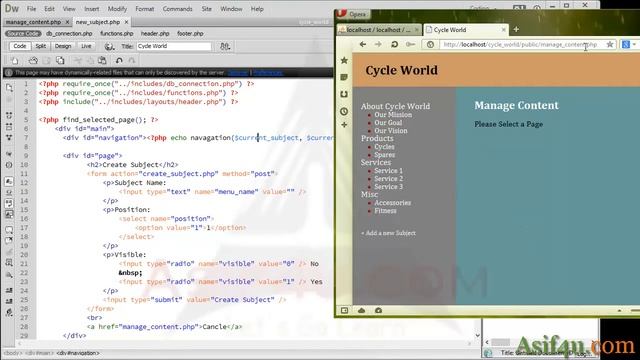Viewport: 640px width, 360px height.
Task: Open the Commands menu in Dreamweaver
Action: [178, 9]
